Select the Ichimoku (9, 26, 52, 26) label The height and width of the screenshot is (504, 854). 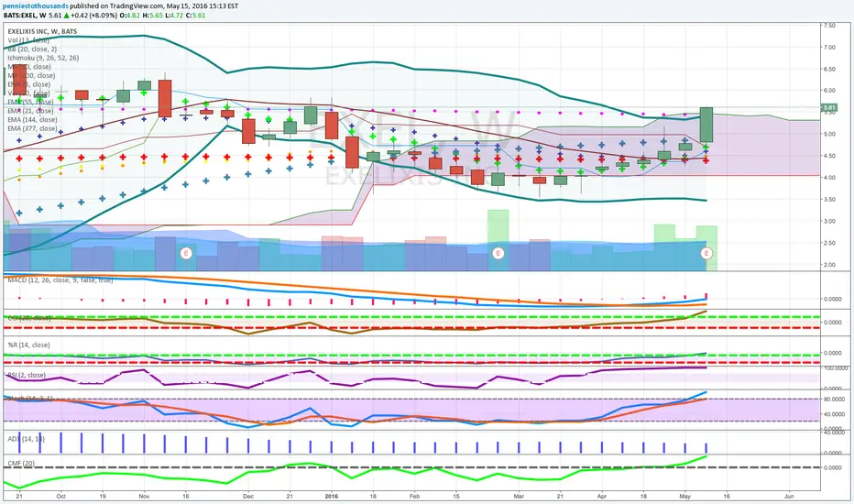pos(43,58)
